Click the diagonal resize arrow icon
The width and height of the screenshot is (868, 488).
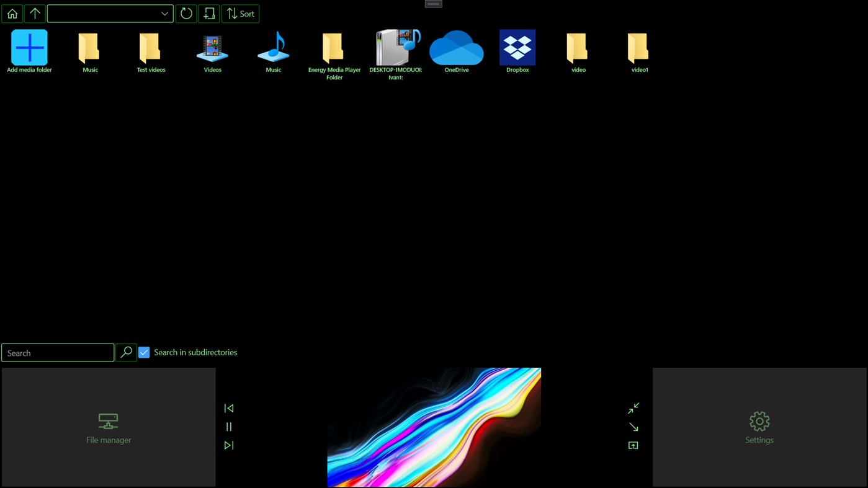tap(633, 426)
